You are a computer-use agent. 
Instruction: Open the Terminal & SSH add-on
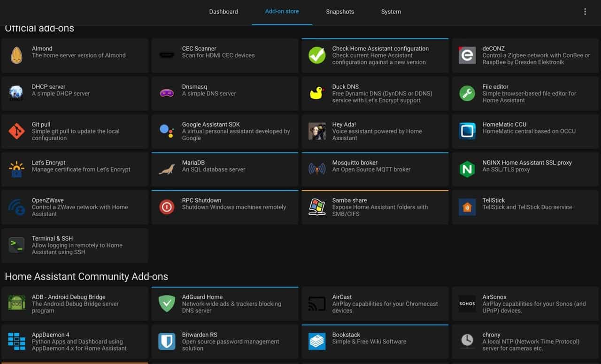[75, 245]
